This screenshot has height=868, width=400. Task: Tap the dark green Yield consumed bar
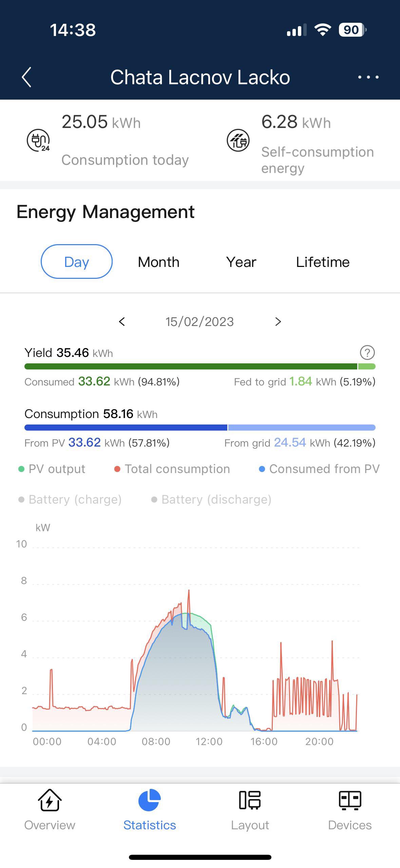(x=190, y=366)
